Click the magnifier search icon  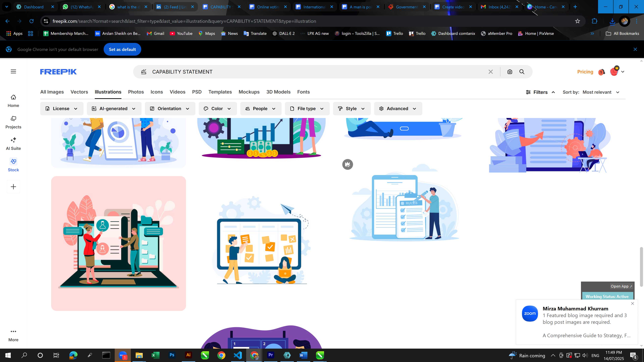coord(522,72)
